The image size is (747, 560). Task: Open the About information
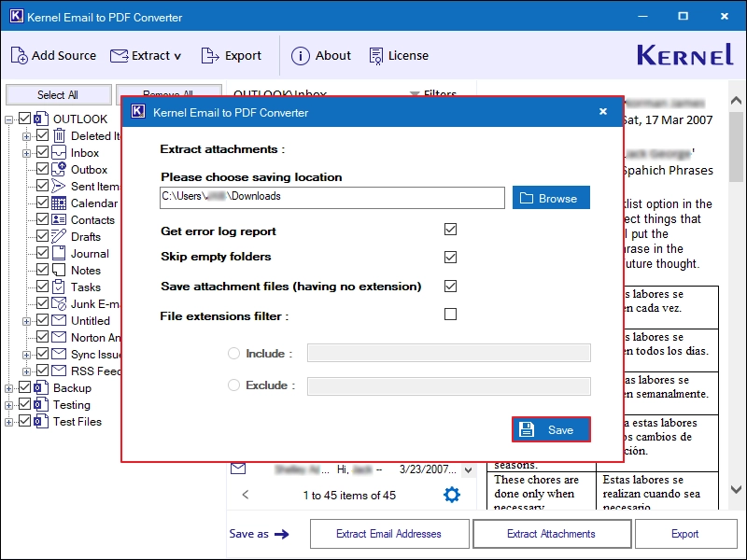[x=320, y=56]
